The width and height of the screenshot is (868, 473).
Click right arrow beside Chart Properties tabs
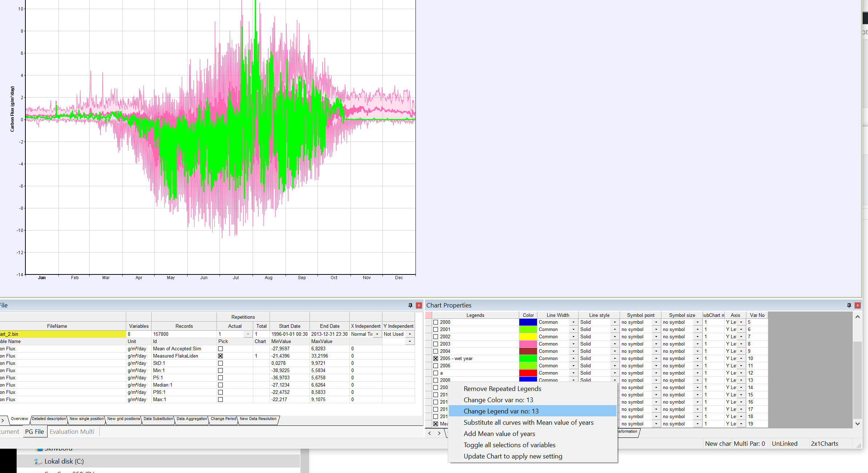[x=439, y=433]
